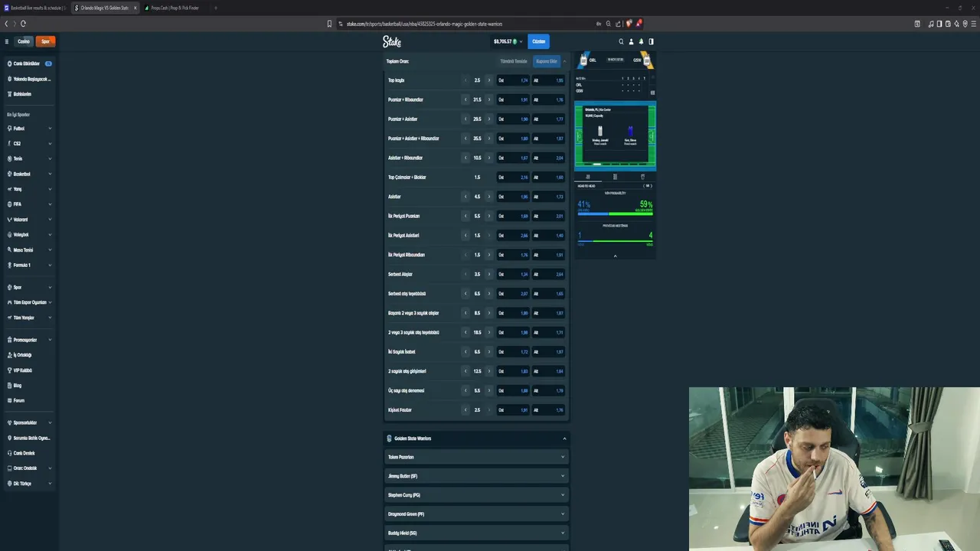Open Canlı Etkinlikler in sidebar
Viewport: 980px width, 551px height.
29,64
